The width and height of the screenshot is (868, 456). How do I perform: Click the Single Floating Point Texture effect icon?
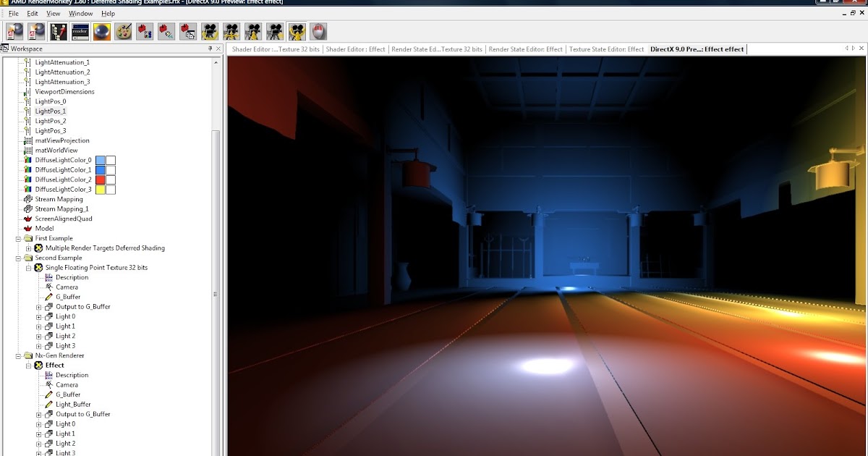[39, 268]
